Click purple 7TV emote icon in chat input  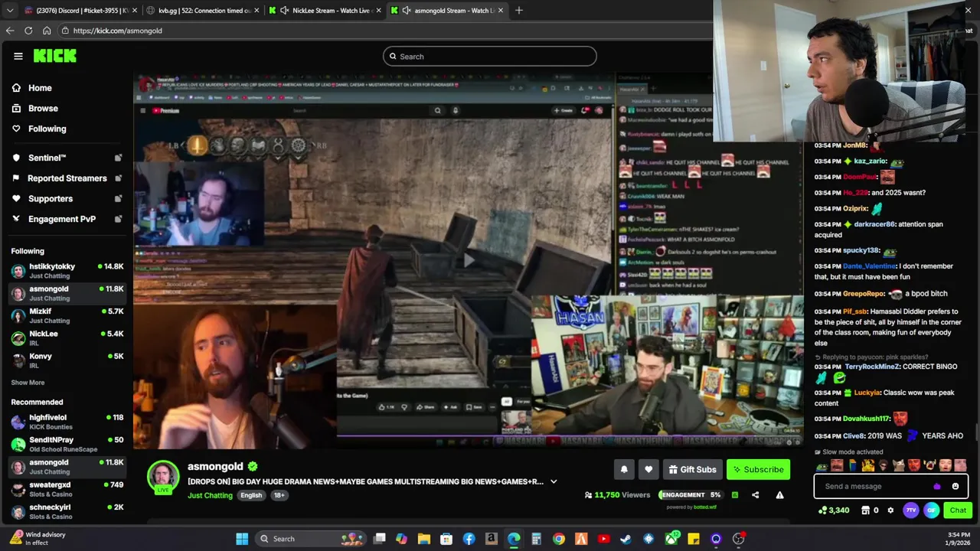tap(937, 486)
